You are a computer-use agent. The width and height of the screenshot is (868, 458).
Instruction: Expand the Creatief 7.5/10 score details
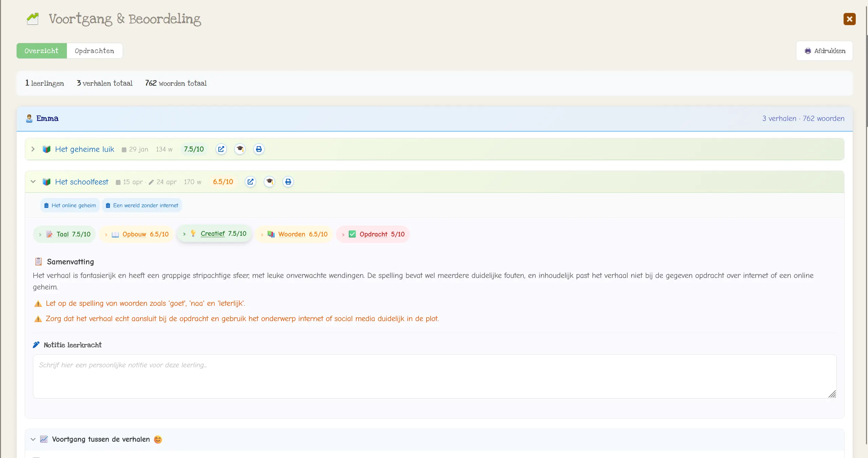(215, 233)
